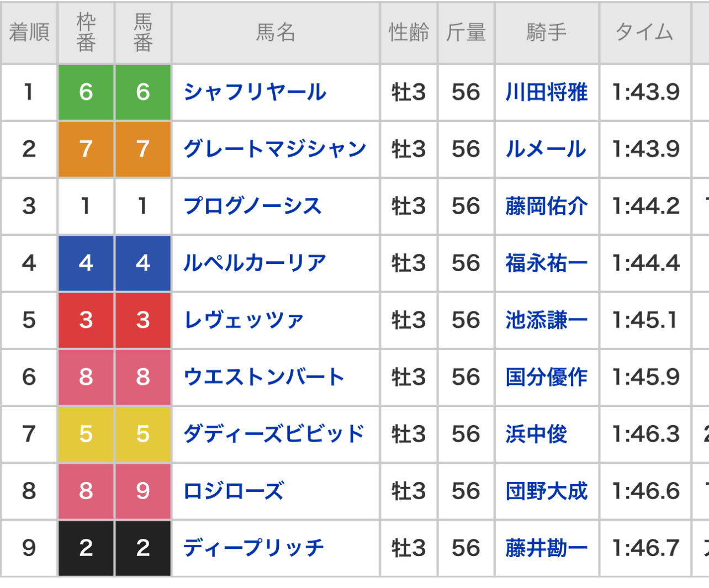Open jockey 池添謙一 page
Viewport: 709px width, 588px height.
[546, 320]
